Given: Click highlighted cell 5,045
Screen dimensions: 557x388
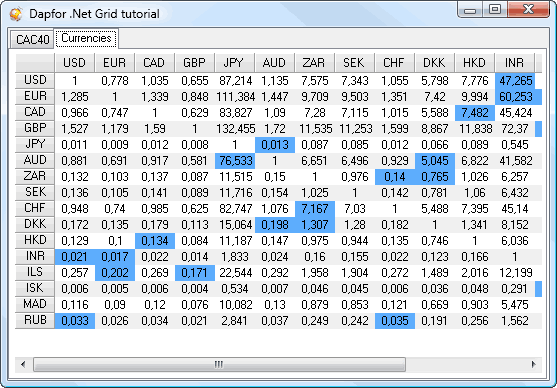Looking at the screenshot, I should (435, 161).
